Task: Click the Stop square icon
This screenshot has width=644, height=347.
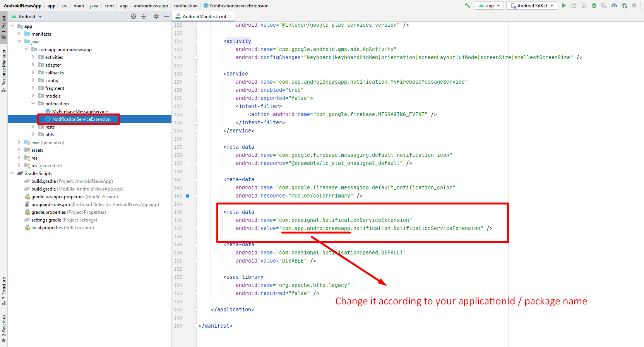Action: click(634, 5)
